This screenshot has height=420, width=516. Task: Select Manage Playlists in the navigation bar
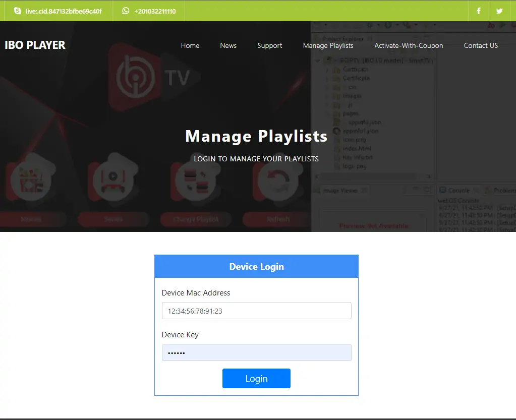[328, 45]
